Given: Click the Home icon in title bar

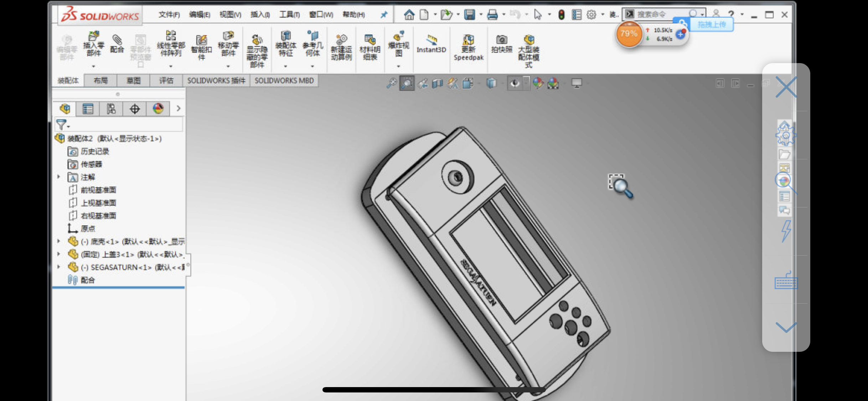Looking at the screenshot, I should pos(409,15).
